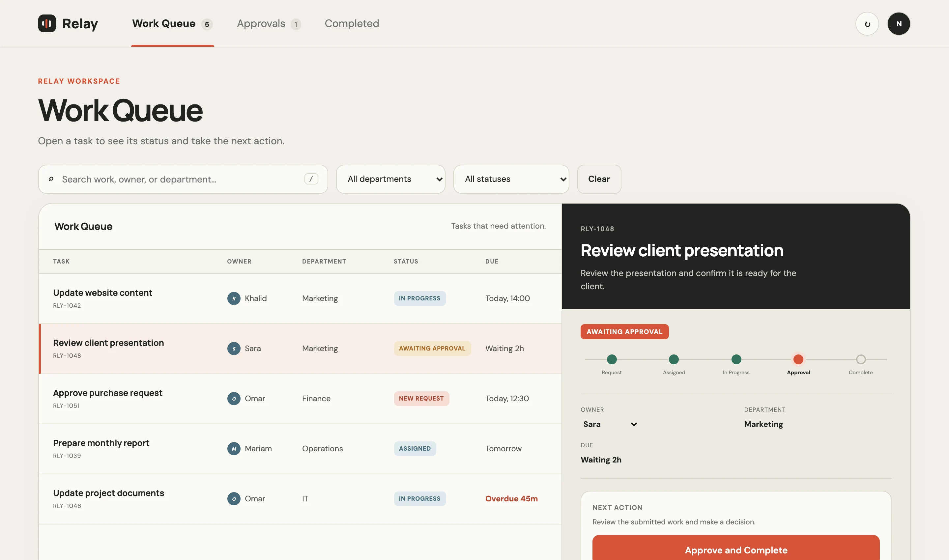Click the TASK column header
This screenshot has height=560, width=949.
coord(61,262)
